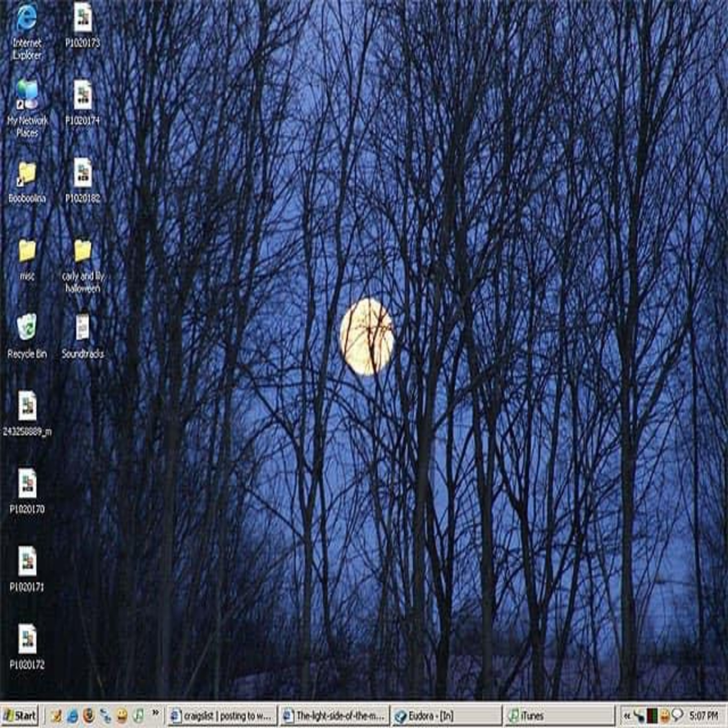Image resolution: width=728 pixels, height=728 pixels.
Task: Switch to iTunes taskbar window
Action: 559,716
